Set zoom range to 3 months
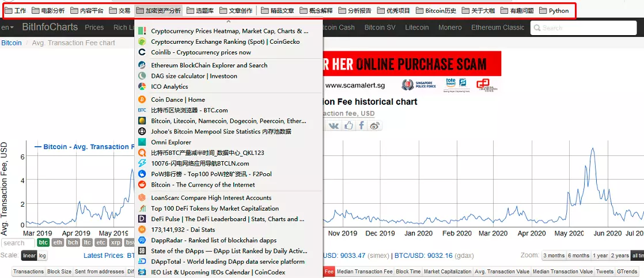 [x=554, y=256]
